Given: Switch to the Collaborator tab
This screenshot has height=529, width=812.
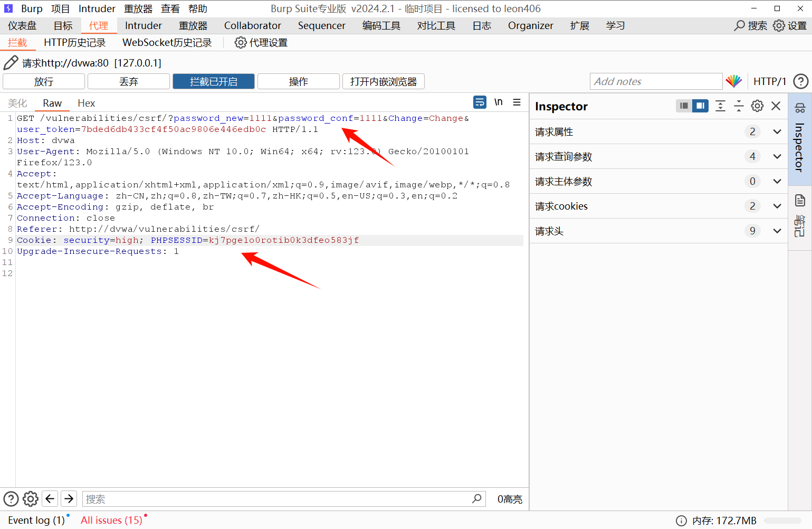Looking at the screenshot, I should pos(253,25).
